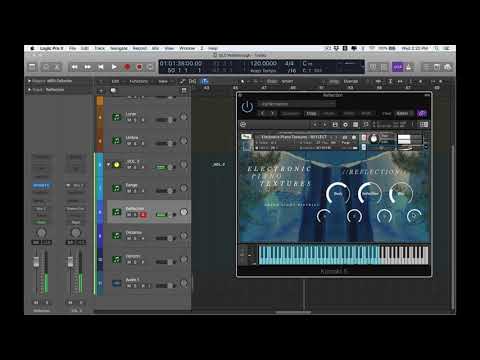Screen dimensions: 480x360
Task: Click the Rewind transport button
Action: (74, 67)
